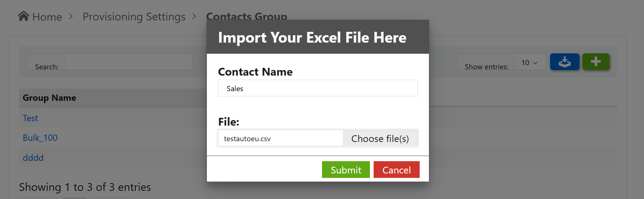Click the blue import download icon button

[565, 62]
